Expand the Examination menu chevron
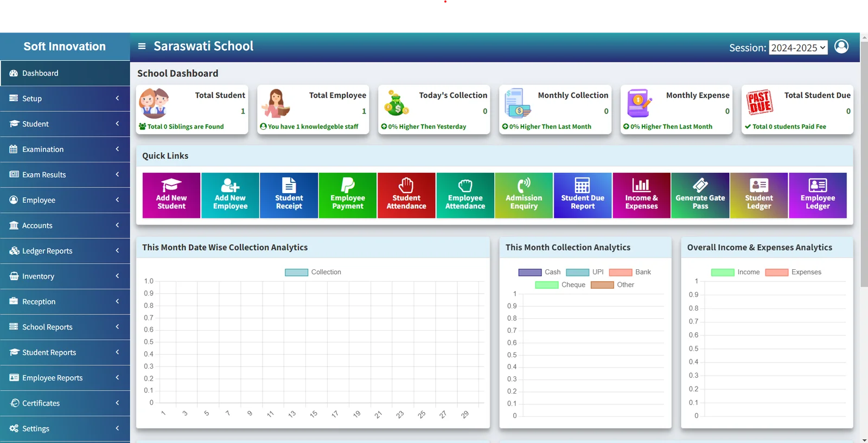Image resolution: width=868 pixels, height=443 pixels. (117, 149)
